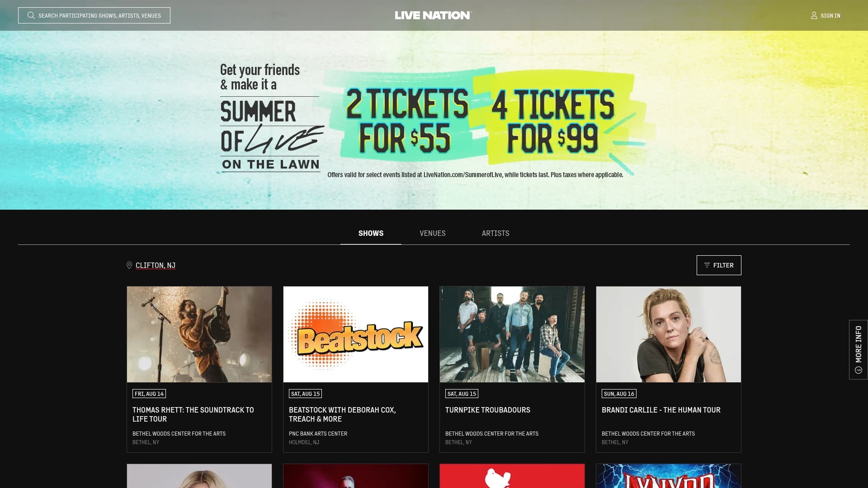Click the FRI, AUG 14 date badge

click(x=149, y=394)
